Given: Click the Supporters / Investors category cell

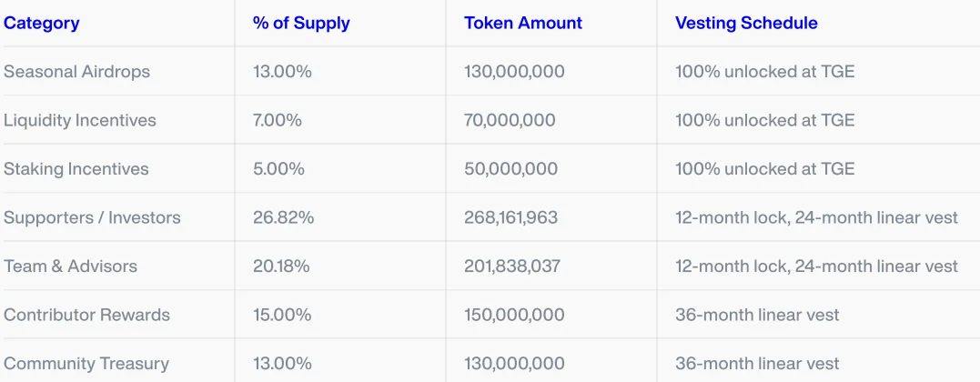Looking at the screenshot, I should pos(92,217).
